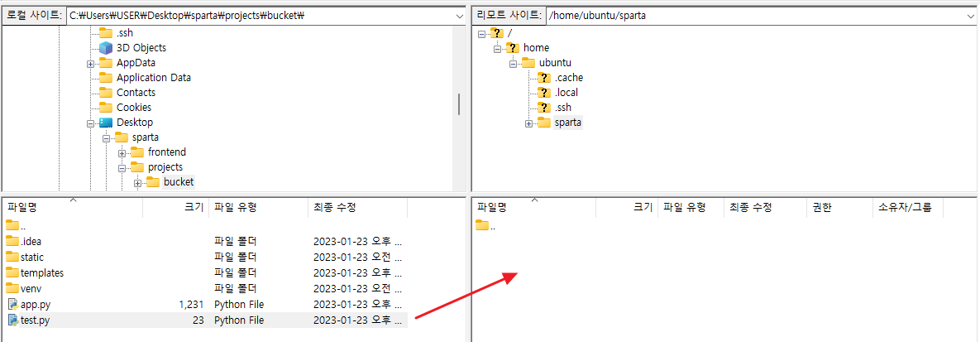
Task: Click the static folder icon in file list
Action: pos(12,257)
